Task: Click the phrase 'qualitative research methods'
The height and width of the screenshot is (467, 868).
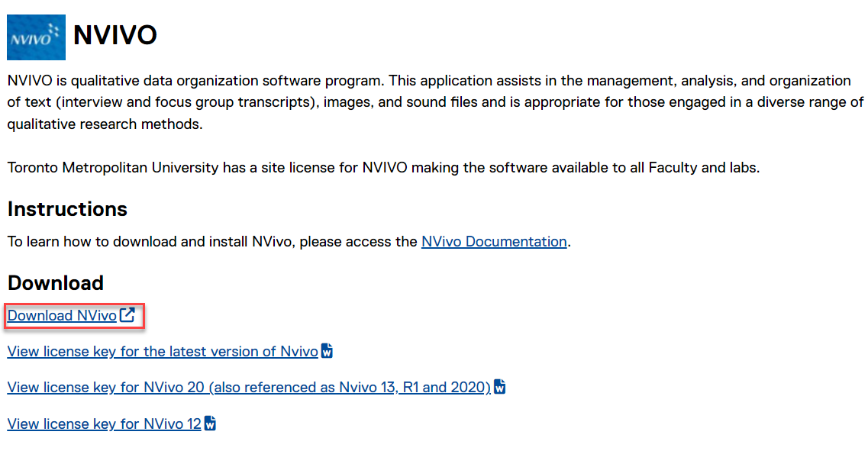Action: point(105,124)
